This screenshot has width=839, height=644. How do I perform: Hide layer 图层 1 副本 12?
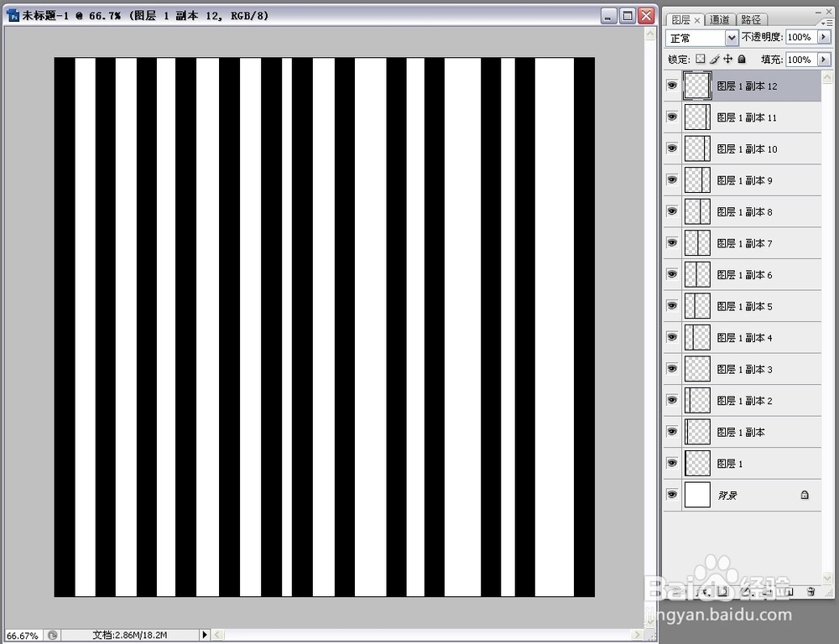[672, 86]
